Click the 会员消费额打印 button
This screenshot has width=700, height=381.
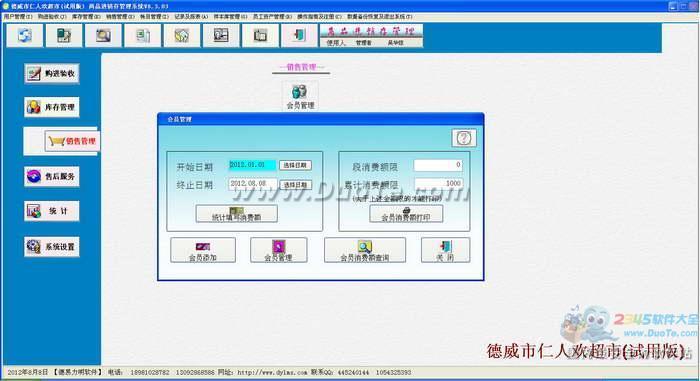tap(406, 214)
